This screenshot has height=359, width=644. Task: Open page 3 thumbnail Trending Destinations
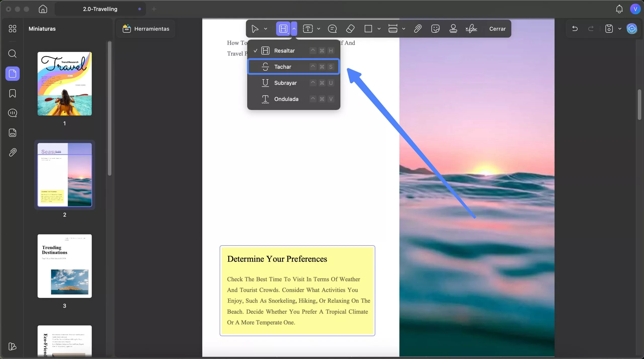click(65, 266)
